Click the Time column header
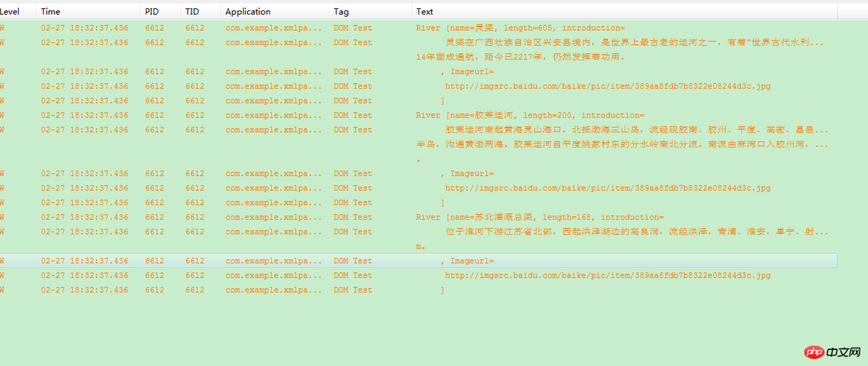Image resolution: width=868 pixels, height=366 pixels. coord(88,11)
